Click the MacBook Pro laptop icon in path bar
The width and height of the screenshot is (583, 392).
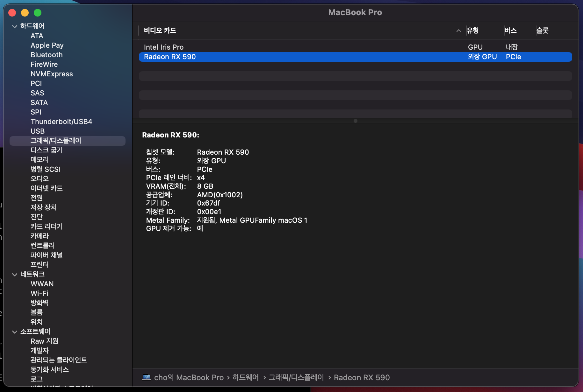pyautogui.click(x=147, y=377)
